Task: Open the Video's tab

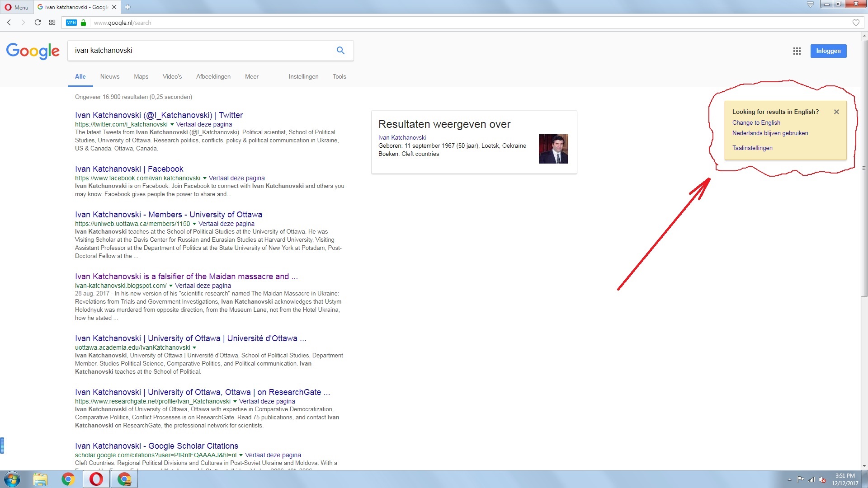Action: coord(172,77)
